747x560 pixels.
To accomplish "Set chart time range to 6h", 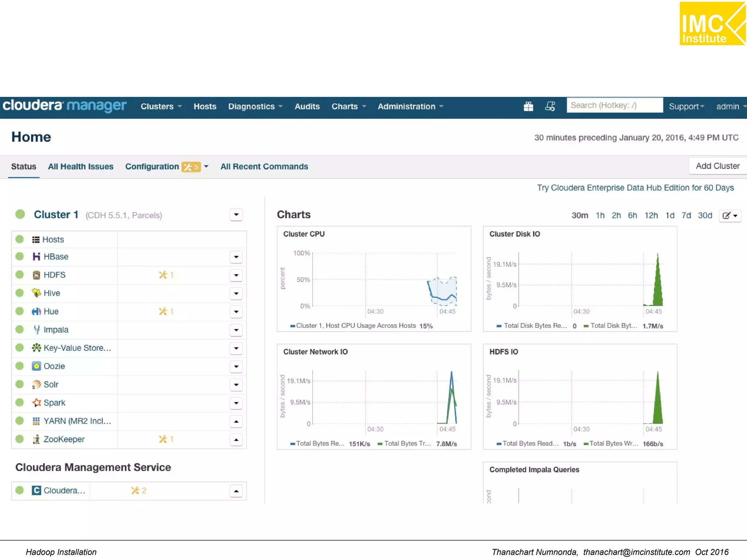I will click(632, 215).
